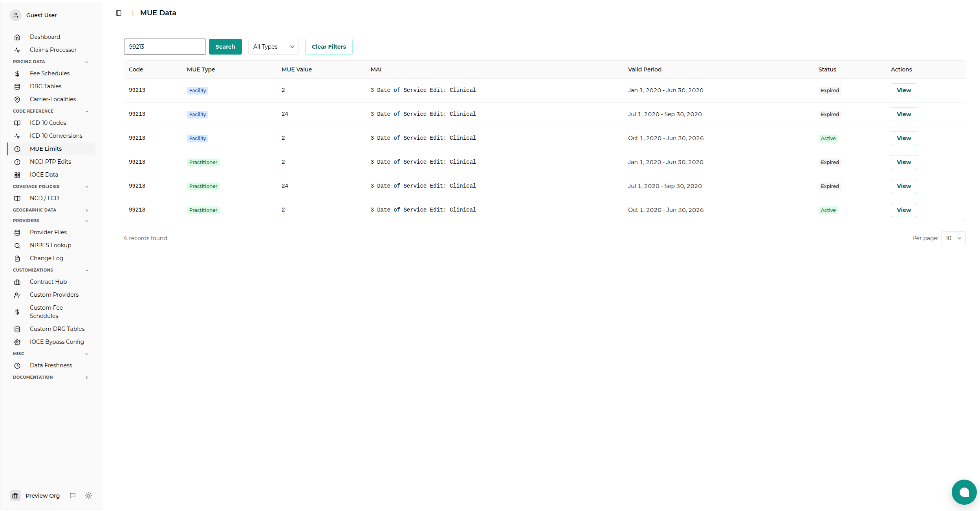Click '6 records found' text
This screenshot has width=980, height=511.
pos(145,238)
